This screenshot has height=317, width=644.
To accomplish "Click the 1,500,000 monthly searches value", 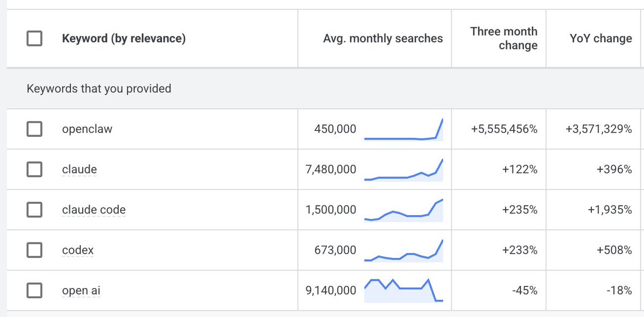I will (331, 210).
